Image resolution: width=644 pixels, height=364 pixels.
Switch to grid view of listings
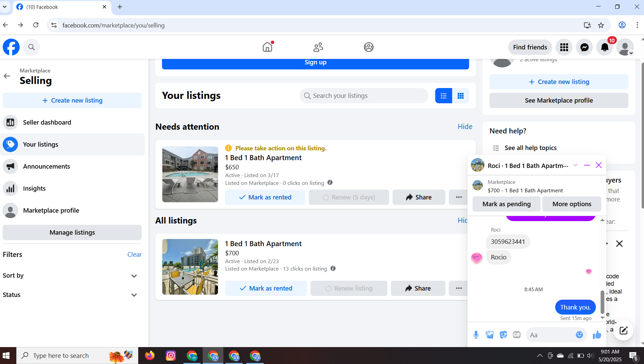pyautogui.click(x=461, y=96)
